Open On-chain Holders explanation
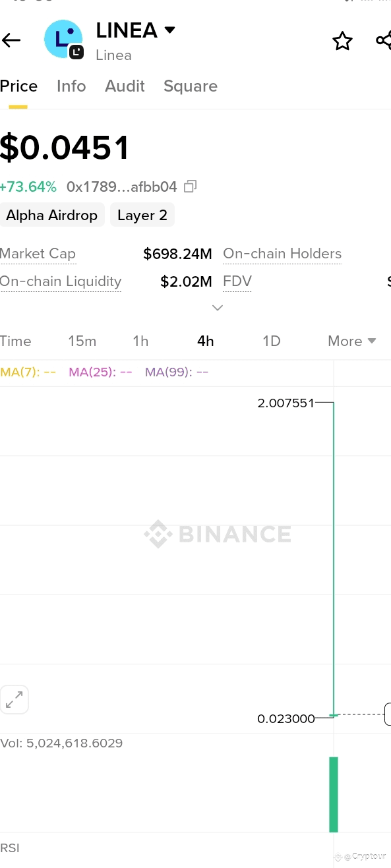The image size is (391, 868). click(x=282, y=254)
